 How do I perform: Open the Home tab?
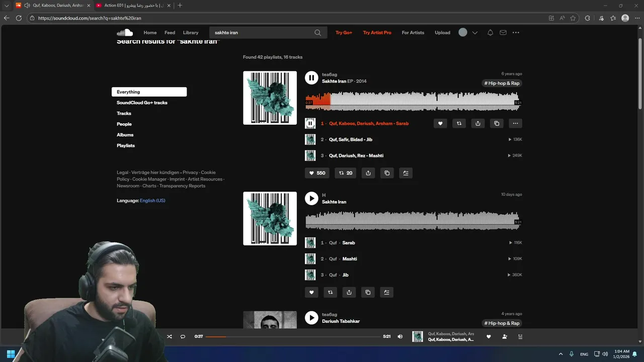click(x=150, y=33)
